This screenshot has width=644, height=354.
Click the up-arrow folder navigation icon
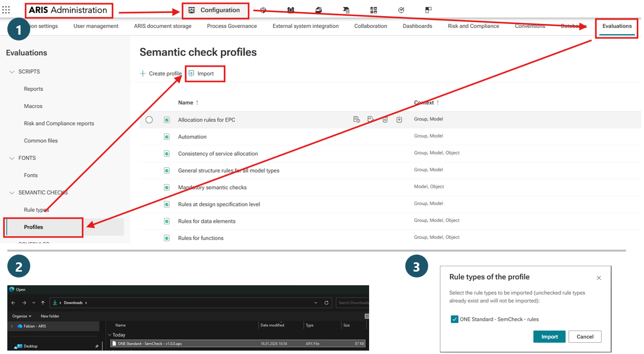pyautogui.click(x=43, y=303)
